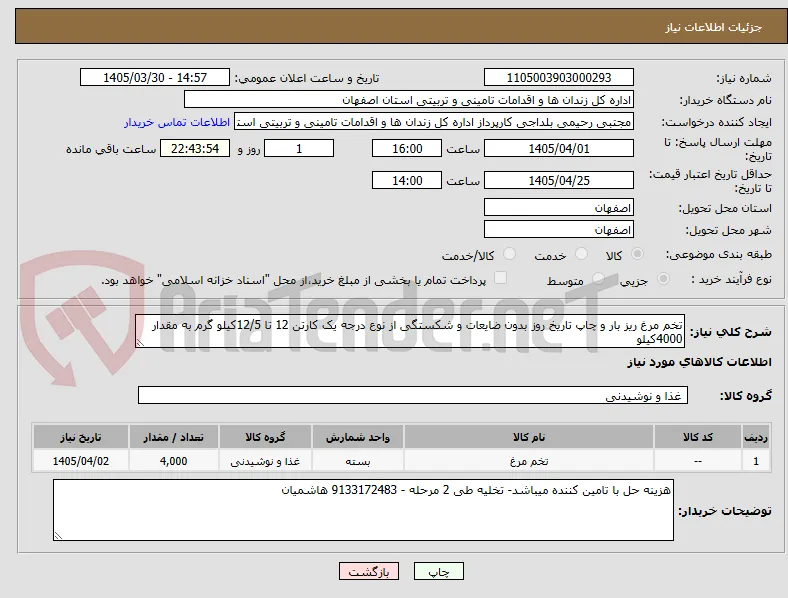
Task: Click the تاریخ نیاز column header
Action: 81,437
